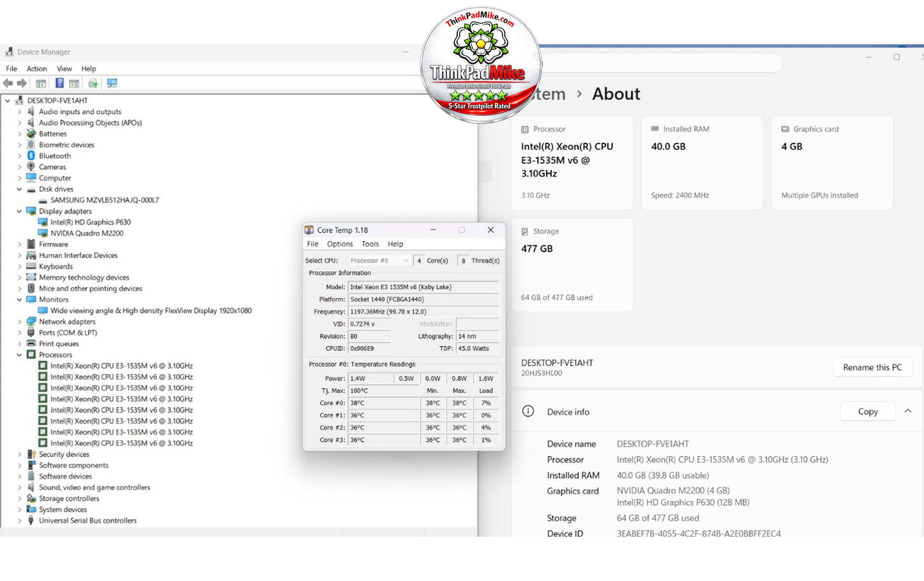Open the Select CPU dropdown in Core Temp
This screenshot has height=581, width=924.
(379, 260)
